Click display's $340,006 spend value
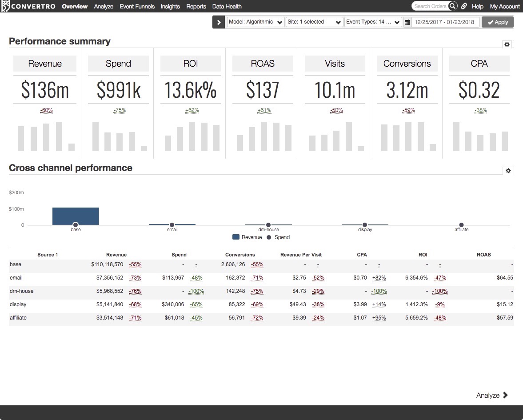 (173, 304)
